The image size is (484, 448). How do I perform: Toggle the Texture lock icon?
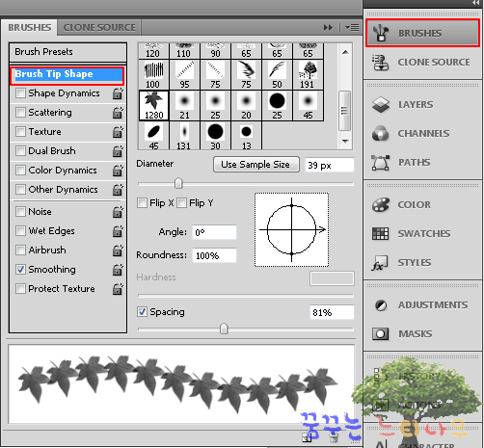click(118, 132)
